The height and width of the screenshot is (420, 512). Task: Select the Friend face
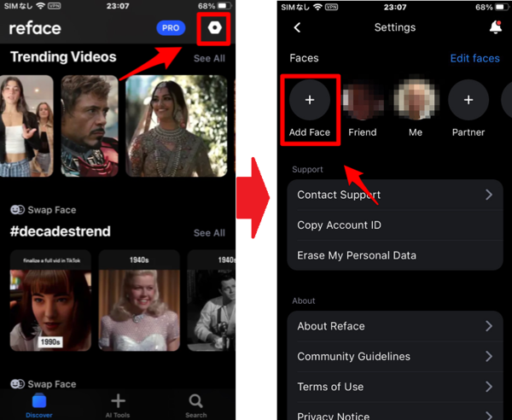click(x=363, y=100)
